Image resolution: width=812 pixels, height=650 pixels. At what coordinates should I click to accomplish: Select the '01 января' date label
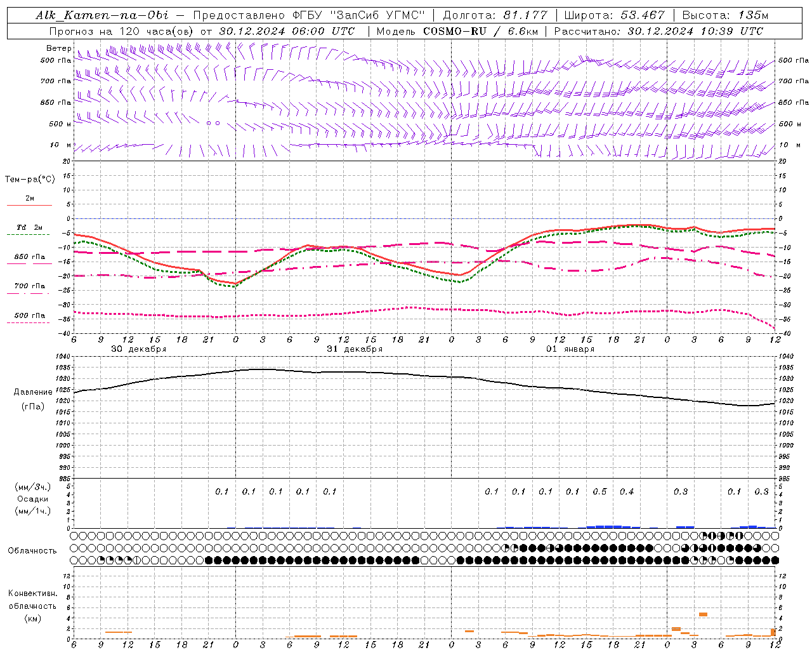(570, 349)
